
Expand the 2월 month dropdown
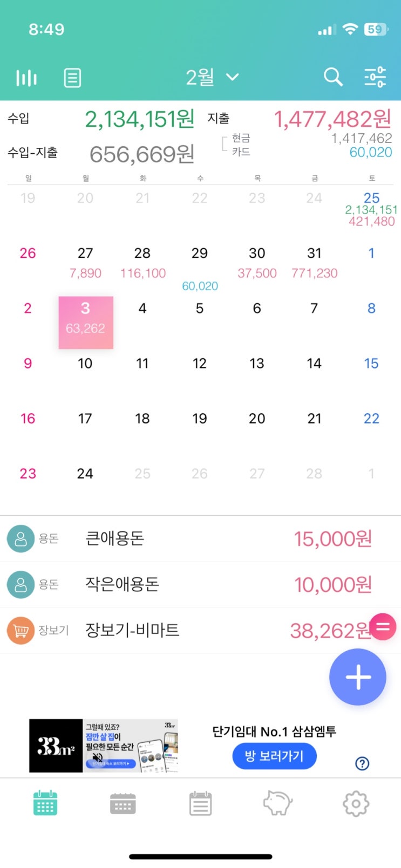(x=212, y=78)
